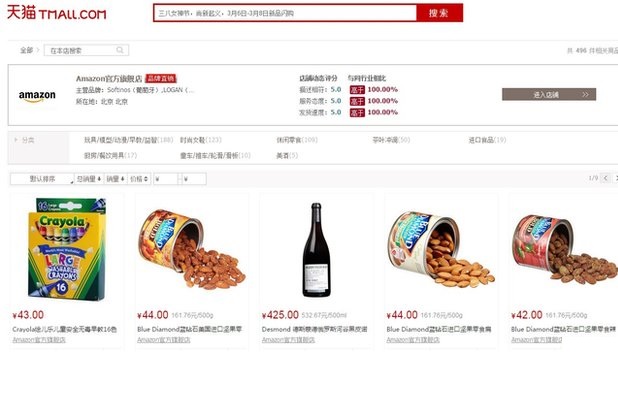Open the Crayola crayons product image
Screen dimensions: 618x400
pos(67,249)
